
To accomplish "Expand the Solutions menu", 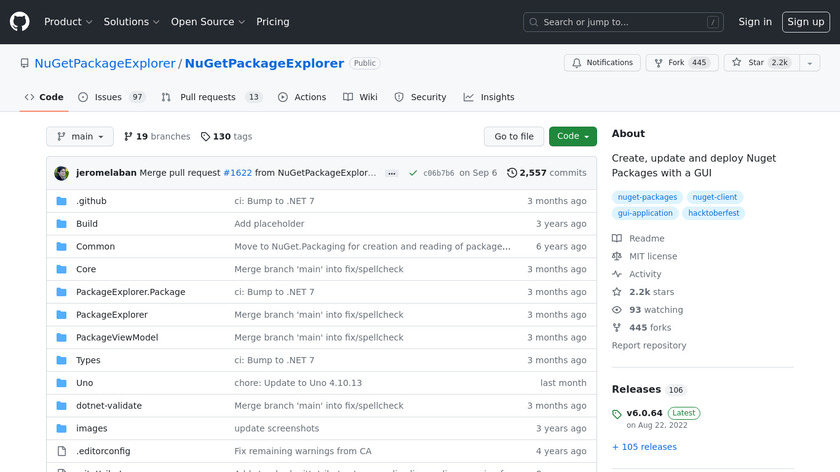I will [x=131, y=22].
